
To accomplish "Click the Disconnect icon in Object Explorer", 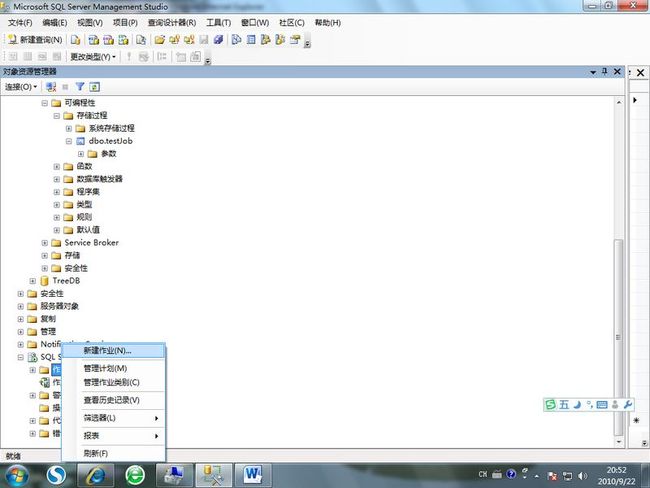I will 51,87.
